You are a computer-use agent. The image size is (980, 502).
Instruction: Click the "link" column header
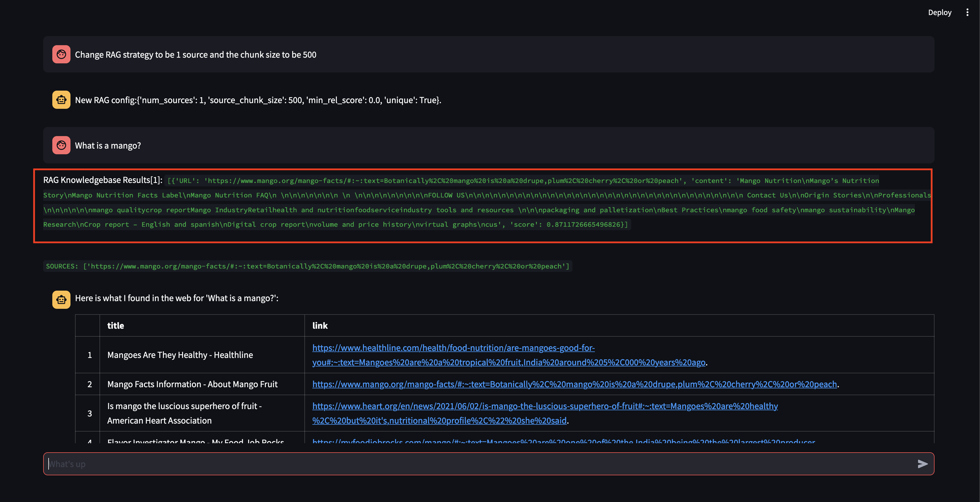tap(319, 326)
